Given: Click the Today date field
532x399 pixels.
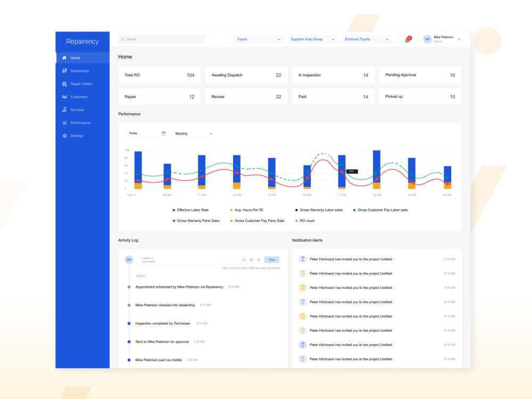Looking at the screenshot, I should click(x=147, y=134).
